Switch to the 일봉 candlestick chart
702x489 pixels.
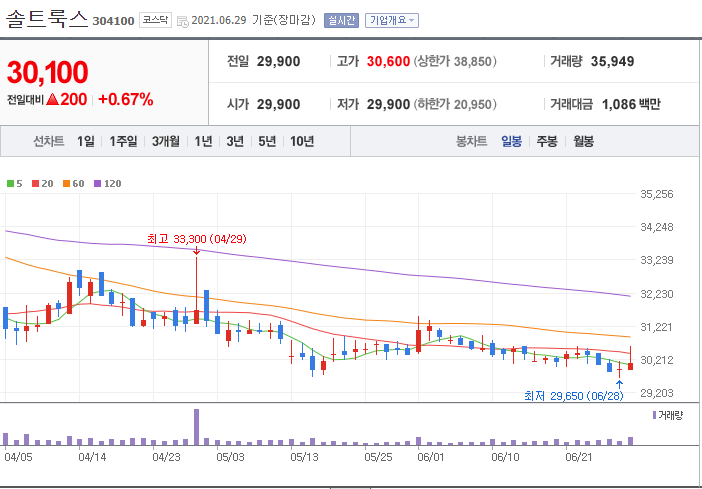511,142
